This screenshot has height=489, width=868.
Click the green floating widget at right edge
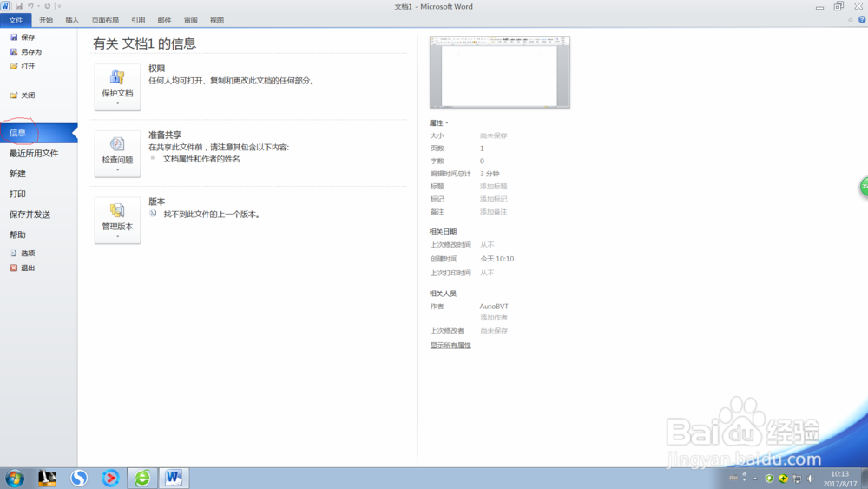(x=864, y=187)
